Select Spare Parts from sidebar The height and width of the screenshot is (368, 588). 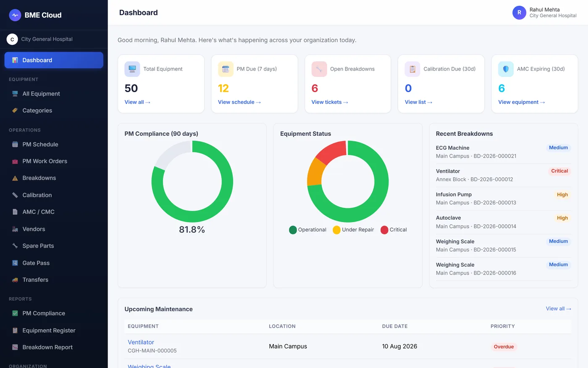54,246
